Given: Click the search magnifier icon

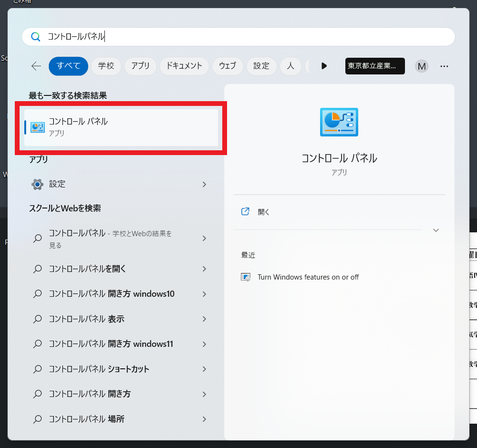Looking at the screenshot, I should point(35,36).
